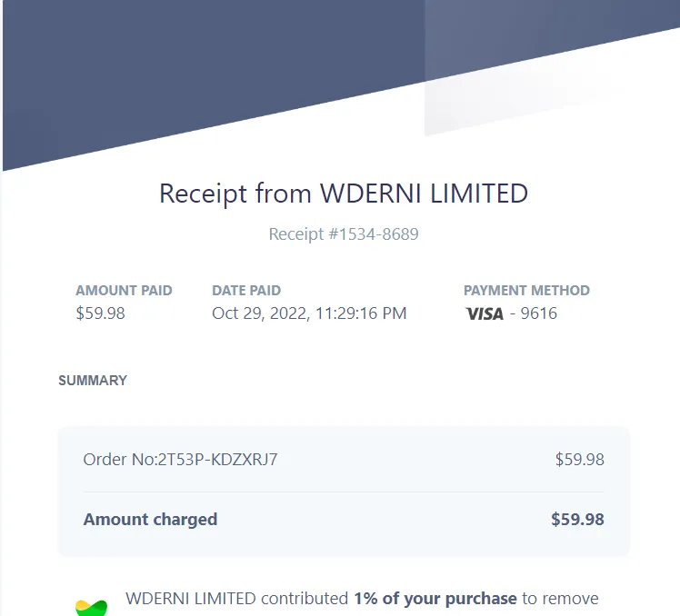
Task: Click the SUMMARY section heading
Action: (93, 381)
